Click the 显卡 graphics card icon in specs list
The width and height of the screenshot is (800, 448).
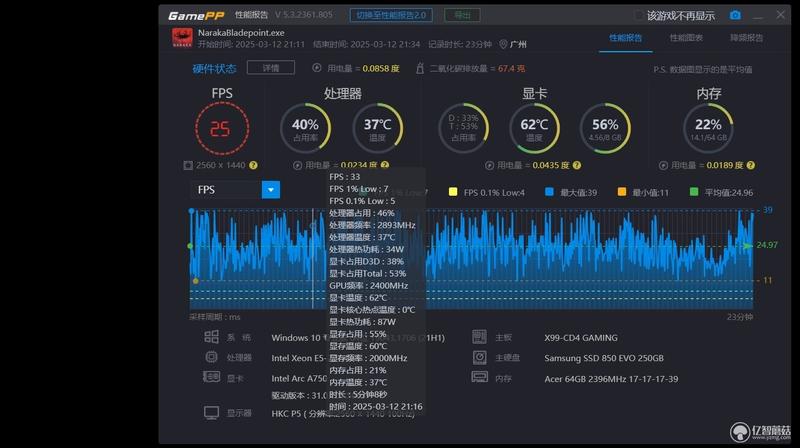pos(211,378)
